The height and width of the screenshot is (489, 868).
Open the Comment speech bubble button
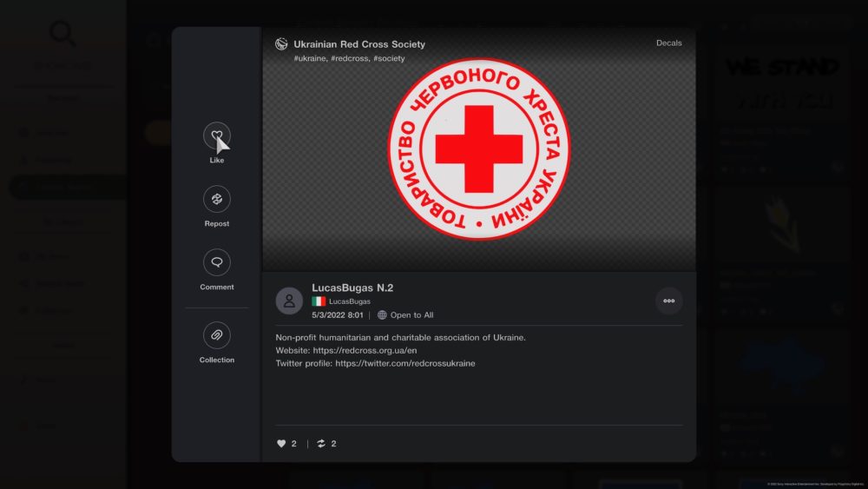pos(216,262)
